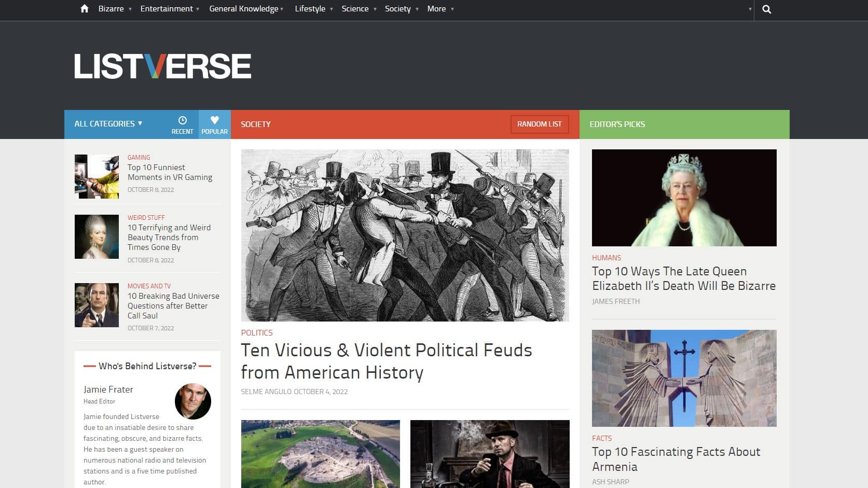Open Top 10 Ways Queen Elizabeth II's Death article
This screenshot has width=868, height=488.
click(x=684, y=278)
